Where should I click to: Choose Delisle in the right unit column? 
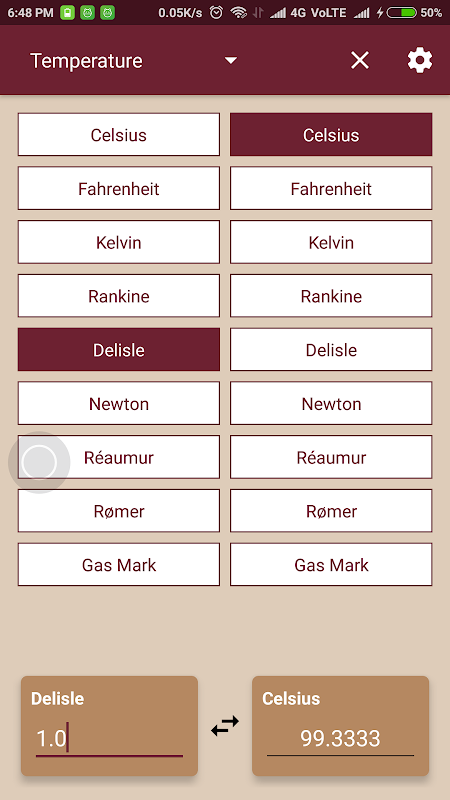coord(331,349)
